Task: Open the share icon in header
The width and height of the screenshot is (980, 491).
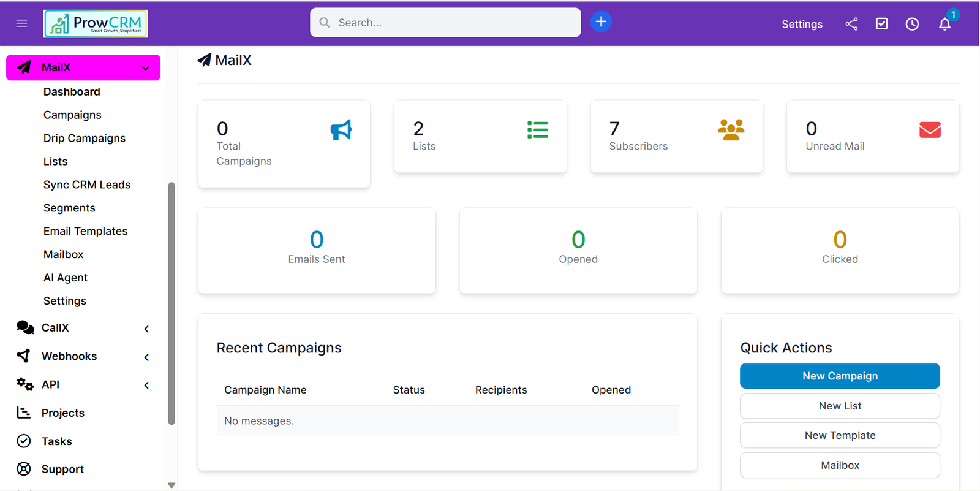Action: 851,24
